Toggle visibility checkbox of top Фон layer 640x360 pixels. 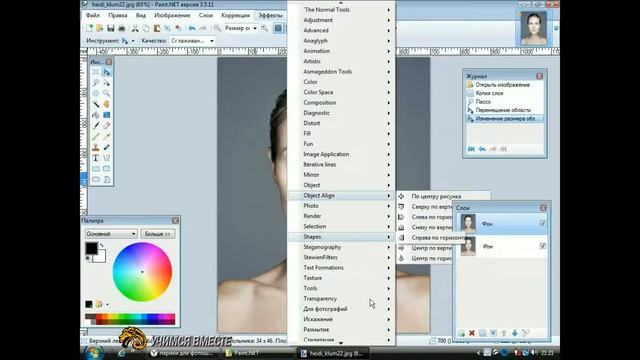coord(542,223)
